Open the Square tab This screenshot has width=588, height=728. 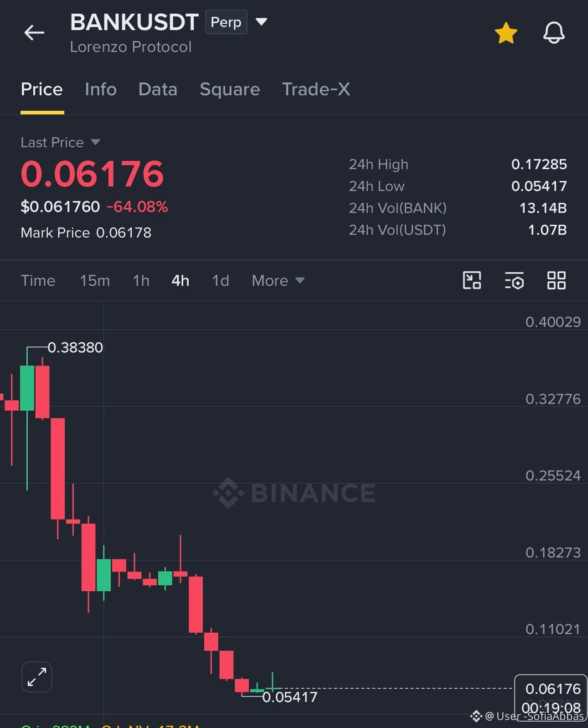(230, 89)
